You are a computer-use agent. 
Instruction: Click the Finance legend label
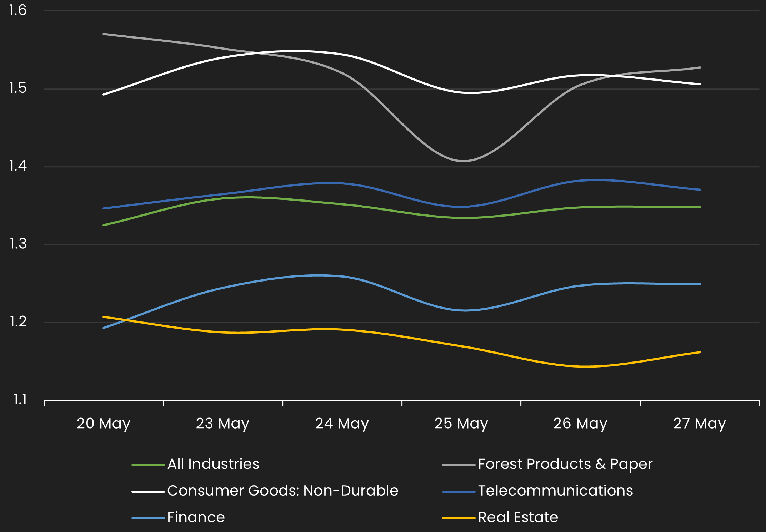tap(196, 517)
